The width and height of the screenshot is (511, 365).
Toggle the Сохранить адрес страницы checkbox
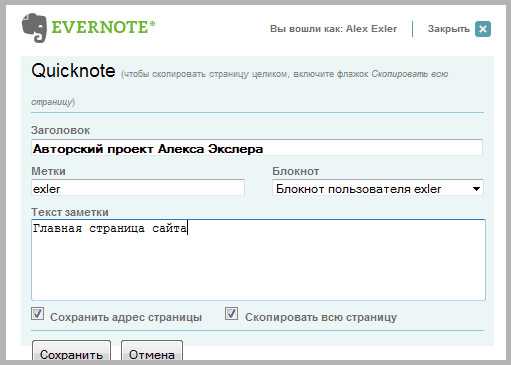point(37,314)
